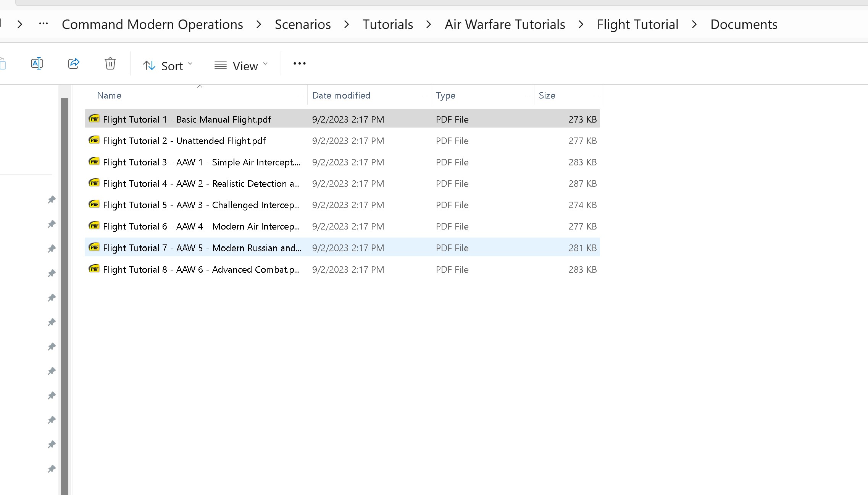The image size is (868, 495).
Task: Click PDF icon of Flight Tutorial 2
Action: click(94, 140)
